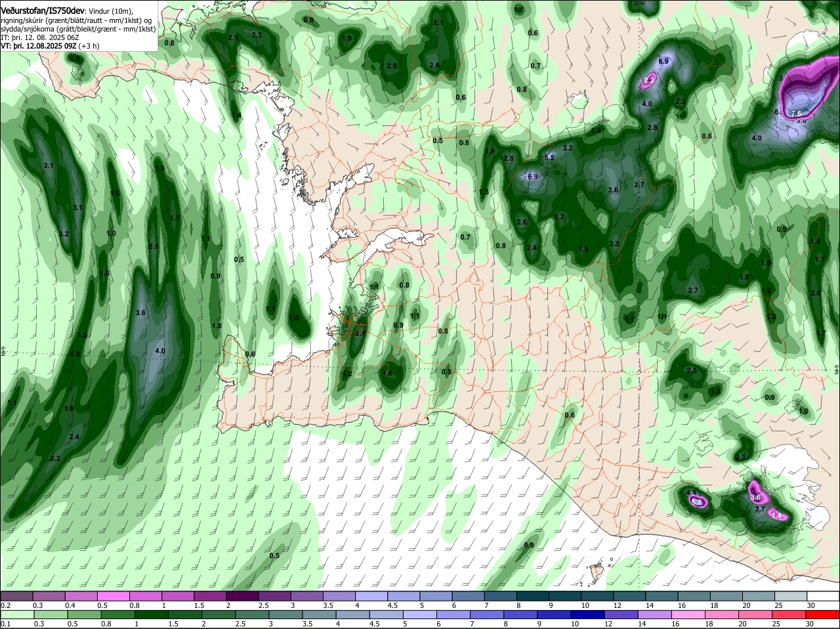This screenshot has height=629, width=840.
Task: Click the '0.1' label in the lower legend
Action: pyautogui.click(x=5, y=624)
